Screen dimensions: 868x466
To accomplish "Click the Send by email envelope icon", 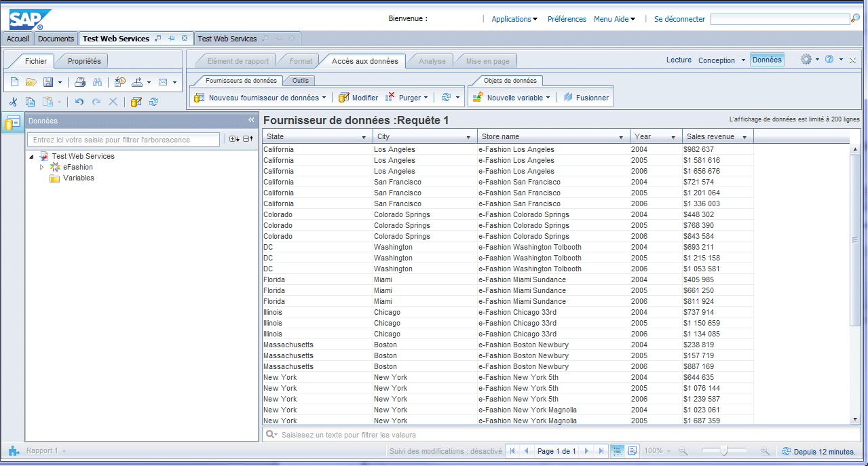I will tap(163, 82).
